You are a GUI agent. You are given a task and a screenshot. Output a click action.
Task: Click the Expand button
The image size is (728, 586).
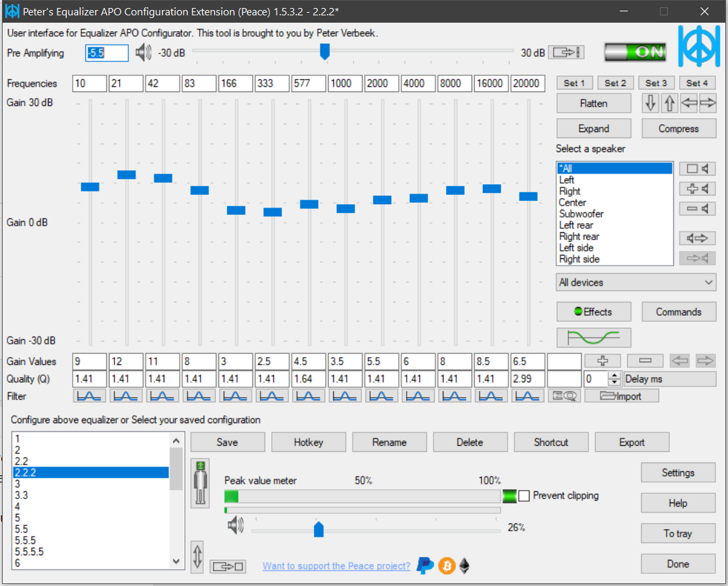point(593,129)
